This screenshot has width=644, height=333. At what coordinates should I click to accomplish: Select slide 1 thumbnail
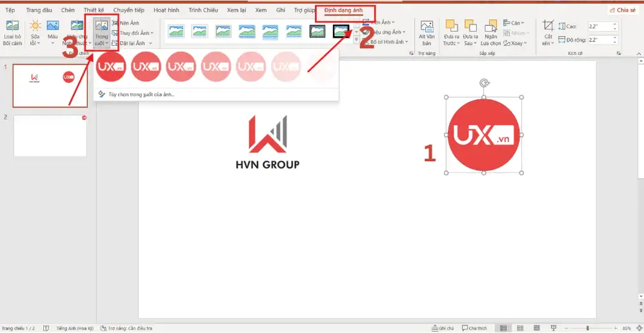click(x=50, y=85)
